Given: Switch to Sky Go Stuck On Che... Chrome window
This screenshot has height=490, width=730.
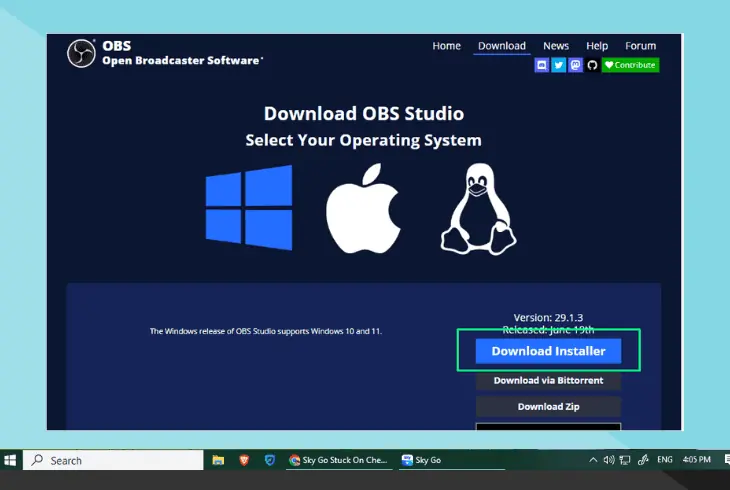Looking at the screenshot, I should pos(338,460).
